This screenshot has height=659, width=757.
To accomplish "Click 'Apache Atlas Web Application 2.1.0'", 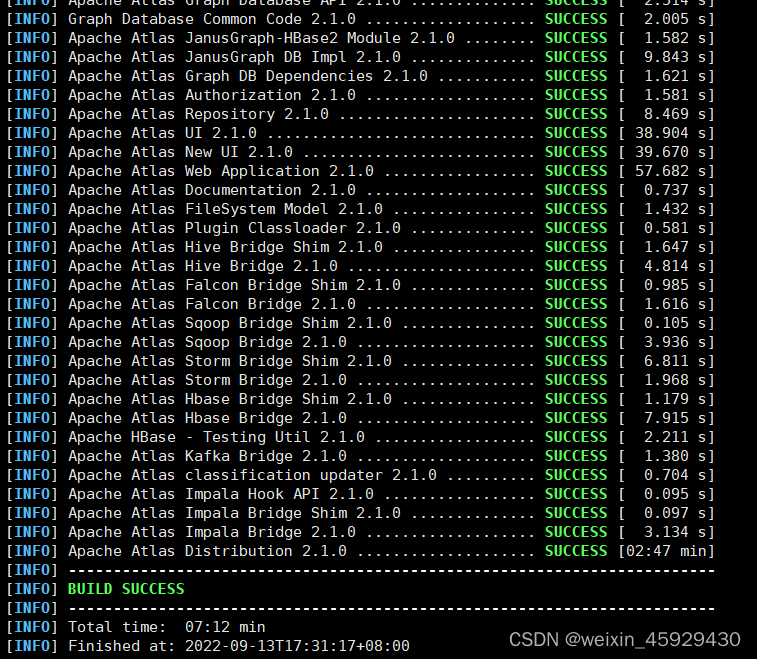I will [221, 171].
